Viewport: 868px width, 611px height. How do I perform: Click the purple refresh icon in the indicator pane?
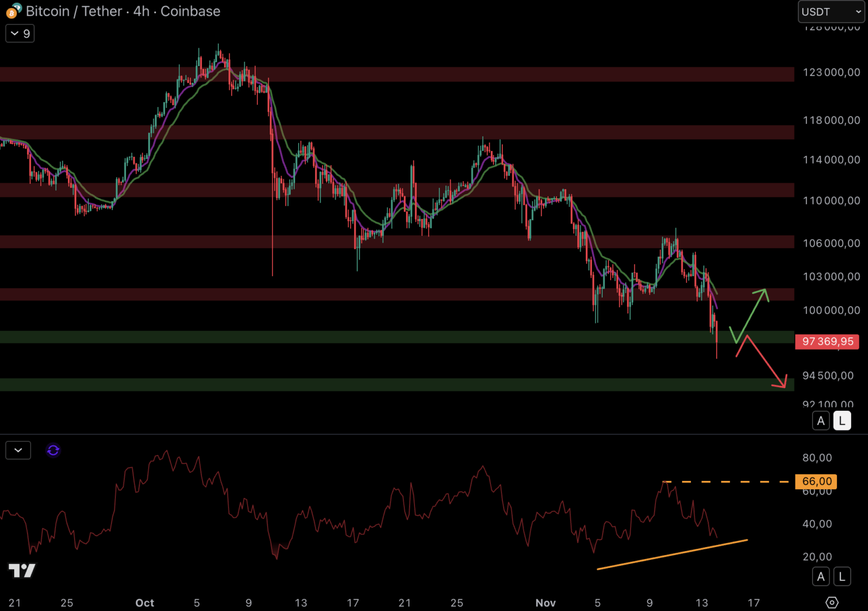click(53, 450)
